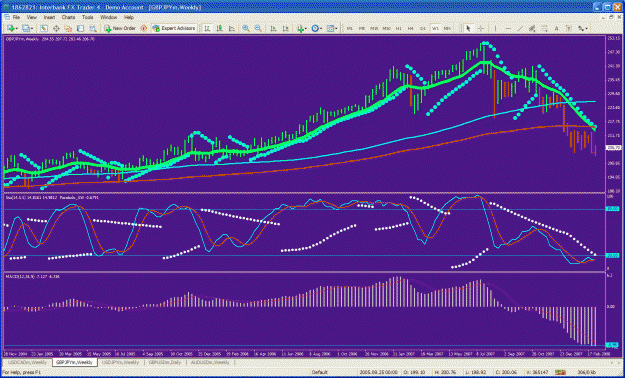Switch to the GBPUSDm,Daily chart tab
625x378 pixels.
[x=166, y=362]
